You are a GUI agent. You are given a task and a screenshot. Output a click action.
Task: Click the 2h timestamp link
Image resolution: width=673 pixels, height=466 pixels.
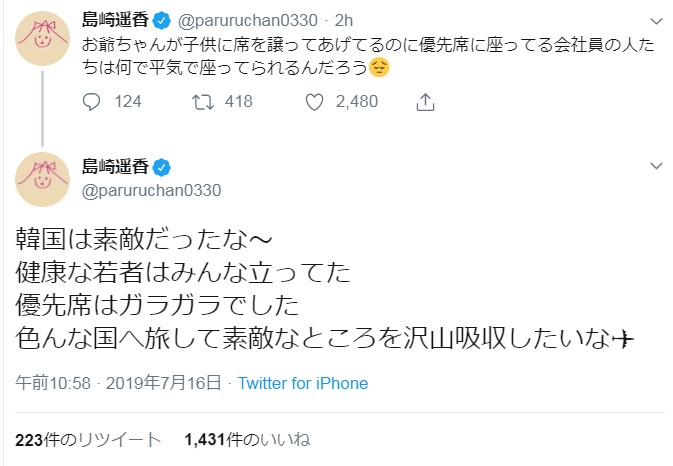click(x=343, y=18)
